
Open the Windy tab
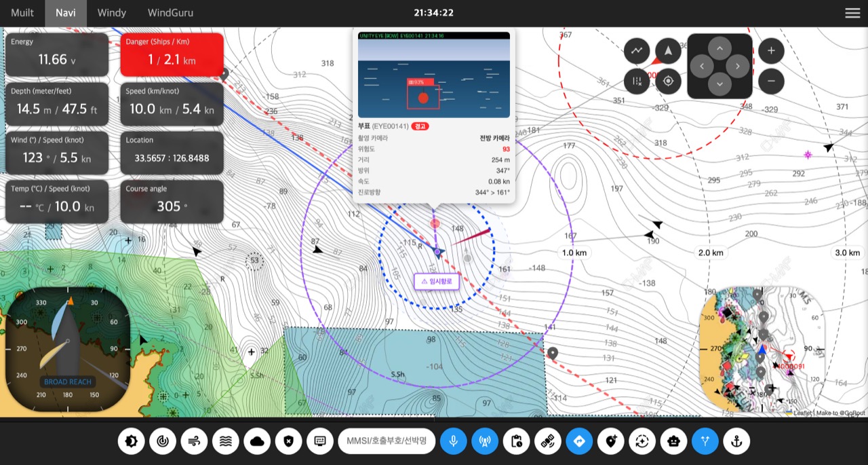click(112, 13)
